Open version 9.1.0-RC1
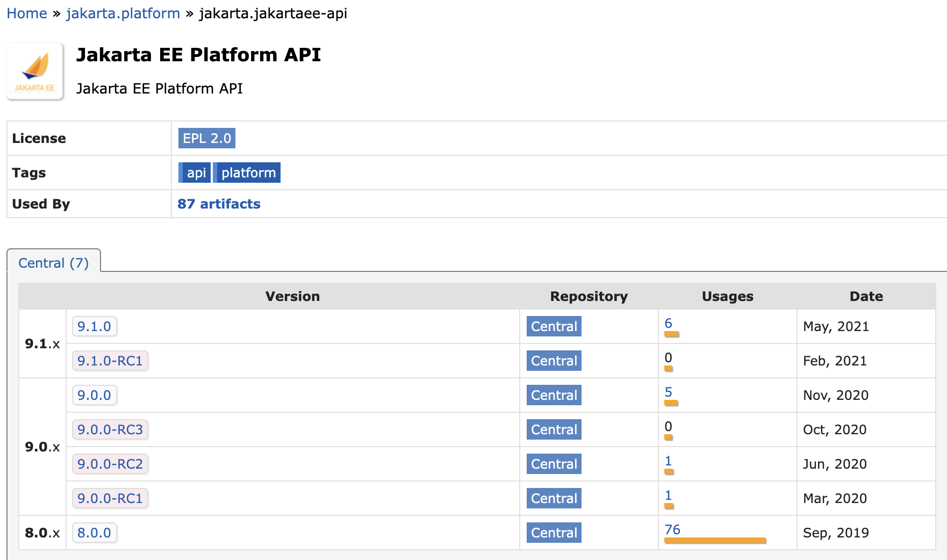The height and width of the screenshot is (560, 947). pyautogui.click(x=110, y=361)
